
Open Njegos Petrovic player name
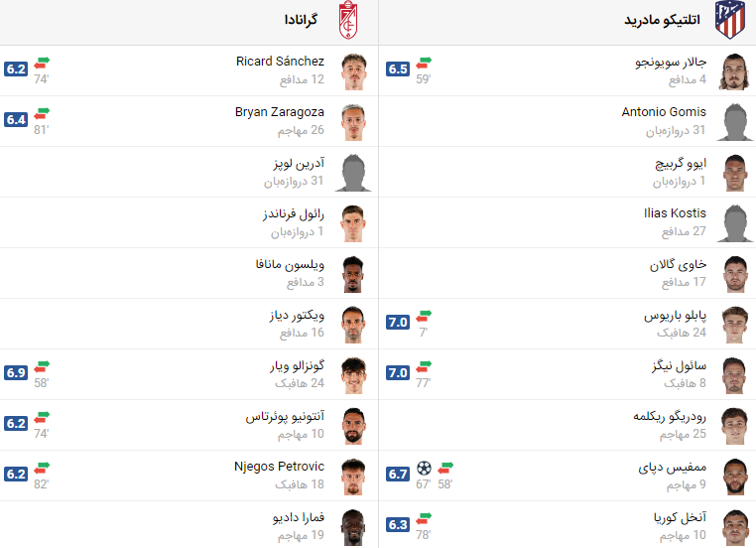click(x=279, y=467)
